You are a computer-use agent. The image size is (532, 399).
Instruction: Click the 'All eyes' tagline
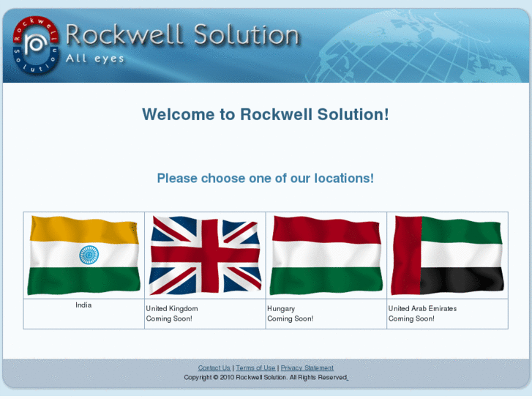click(x=95, y=59)
